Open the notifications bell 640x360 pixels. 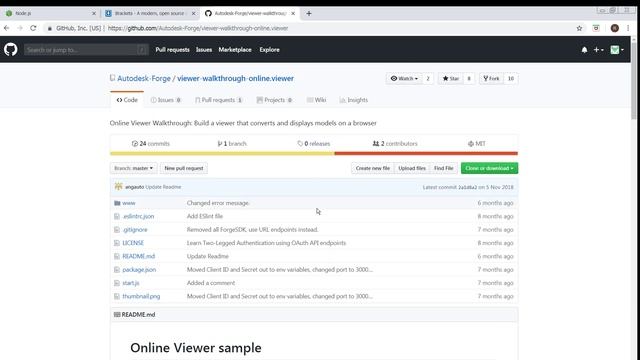(584, 49)
